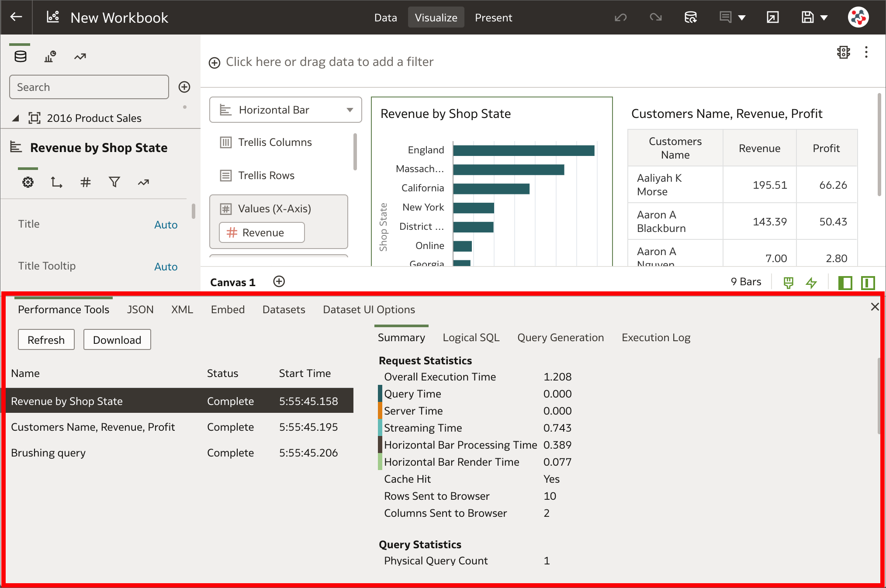Open the Analytics panel trending-arrow icon

pos(80,56)
